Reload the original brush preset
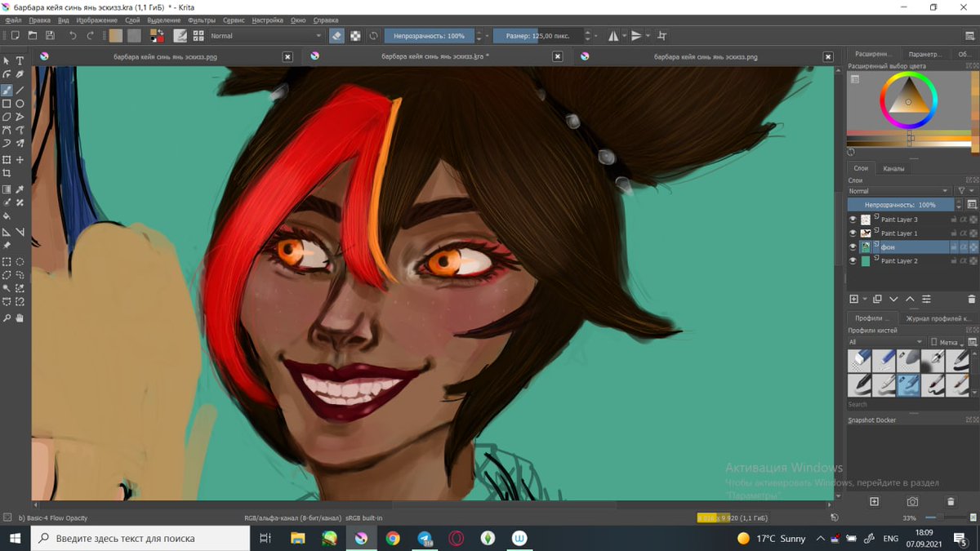The width and height of the screenshot is (980, 551). pos(373,36)
